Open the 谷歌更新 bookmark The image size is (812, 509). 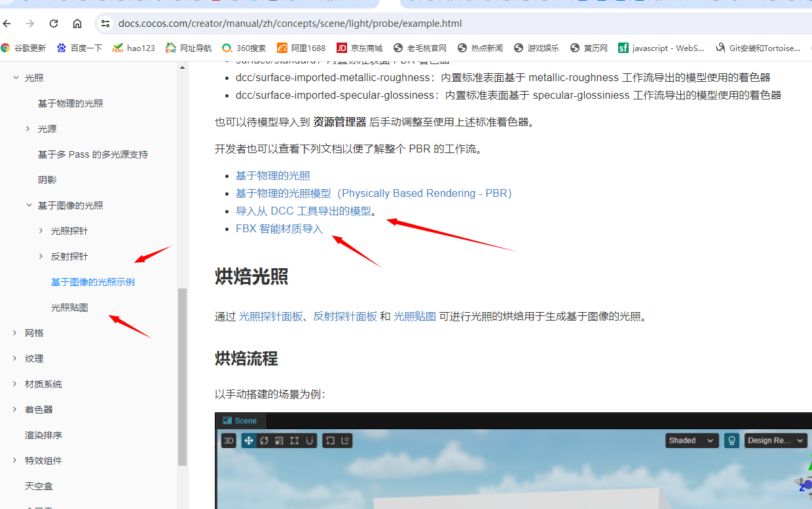pyautogui.click(x=24, y=48)
